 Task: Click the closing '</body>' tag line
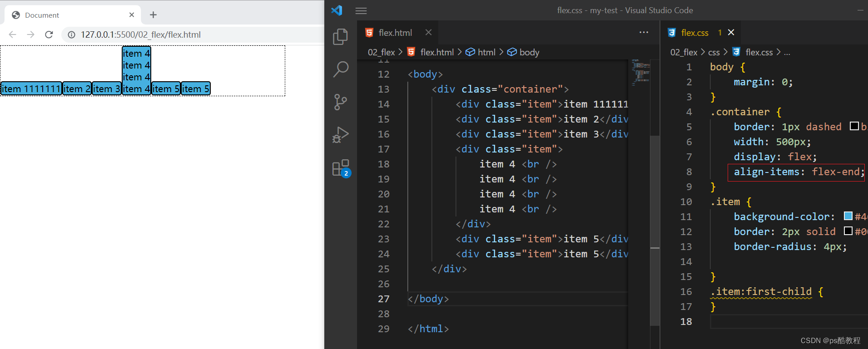428,299
